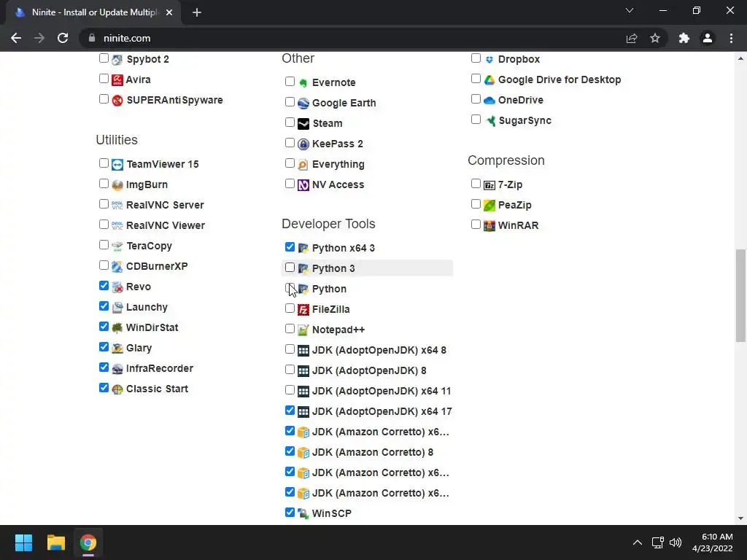Select the Ninite browser tab
This screenshot has height=560, width=747.
pyautogui.click(x=93, y=12)
